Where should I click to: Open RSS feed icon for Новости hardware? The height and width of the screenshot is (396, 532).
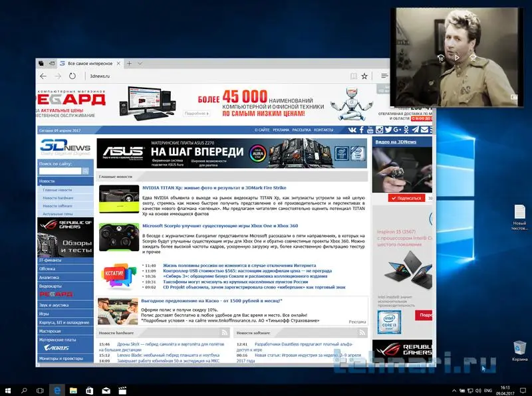[224, 333]
